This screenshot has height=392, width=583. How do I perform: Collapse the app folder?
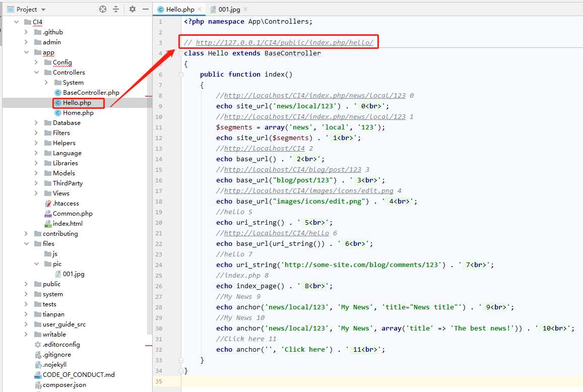26,52
